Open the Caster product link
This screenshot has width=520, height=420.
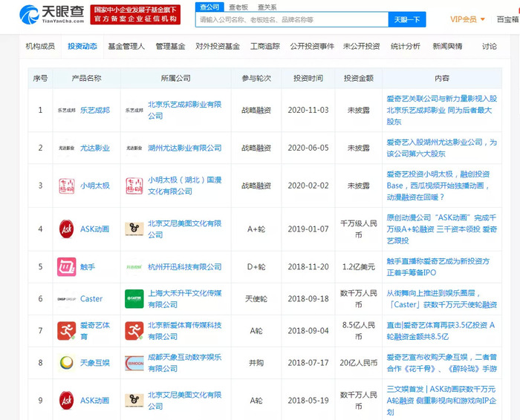91,299
